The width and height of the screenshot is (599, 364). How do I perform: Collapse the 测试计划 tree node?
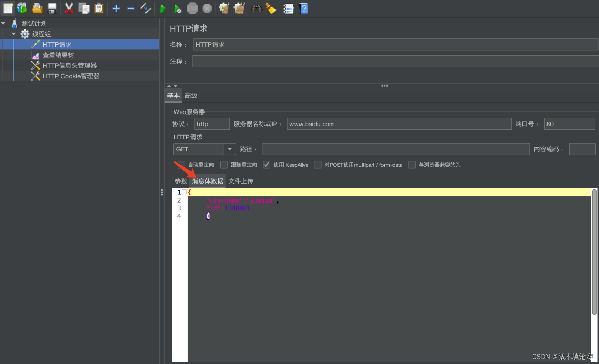point(3,23)
